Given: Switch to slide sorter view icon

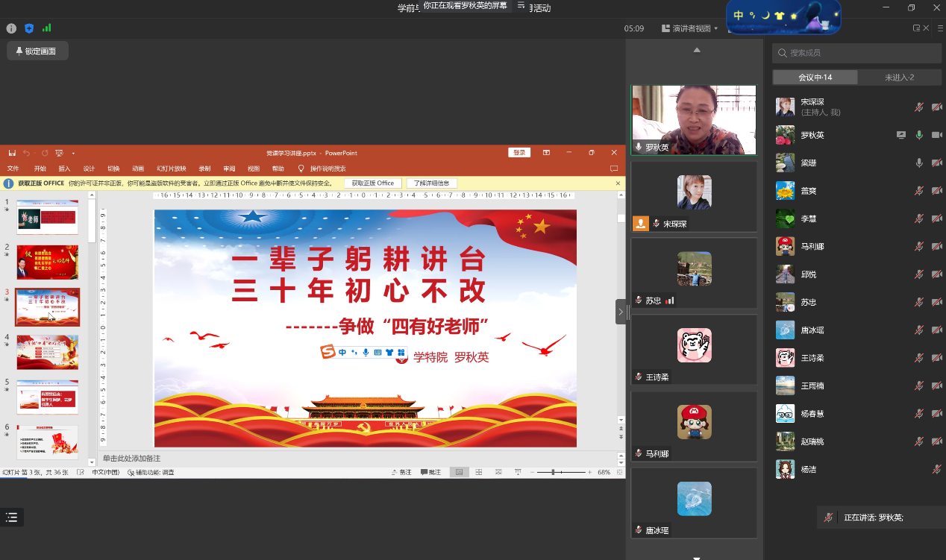Looking at the screenshot, I should [x=478, y=472].
